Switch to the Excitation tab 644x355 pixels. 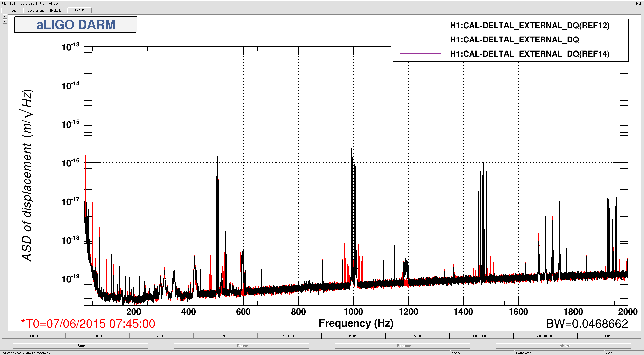(x=56, y=10)
